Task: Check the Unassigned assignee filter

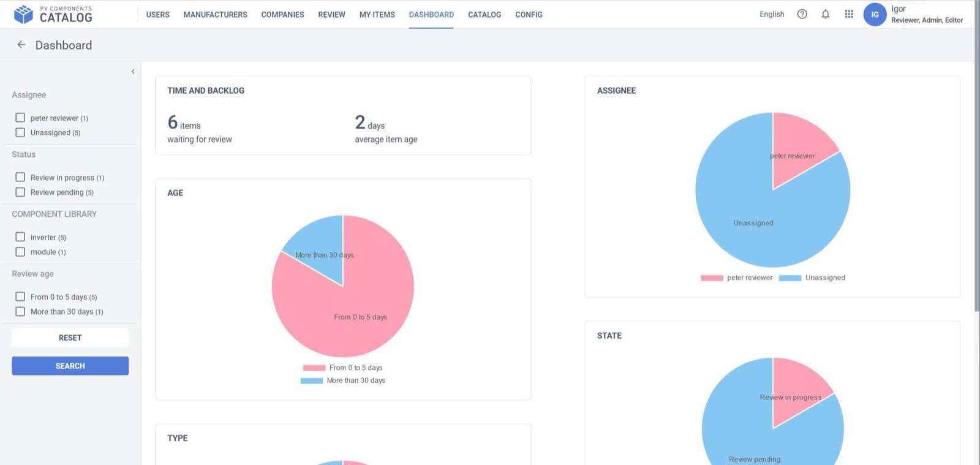Action: pyautogui.click(x=20, y=132)
